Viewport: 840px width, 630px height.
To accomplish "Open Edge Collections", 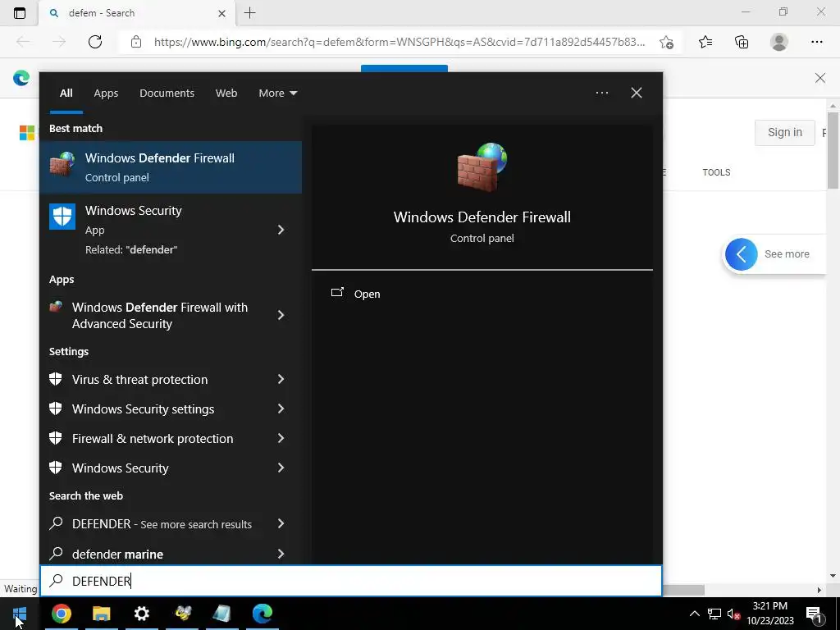I will tap(742, 42).
